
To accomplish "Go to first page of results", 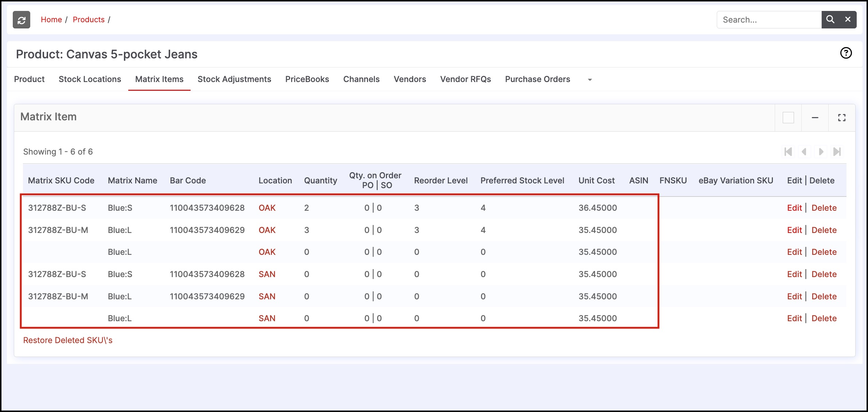I will [x=788, y=152].
